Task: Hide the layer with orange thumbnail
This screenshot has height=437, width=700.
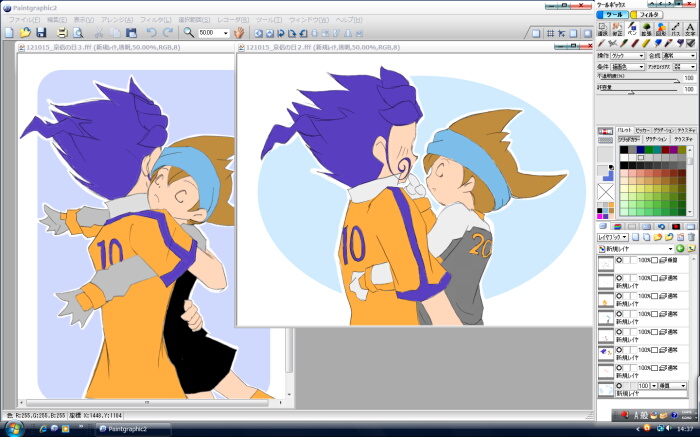Action: (x=619, y=295)
